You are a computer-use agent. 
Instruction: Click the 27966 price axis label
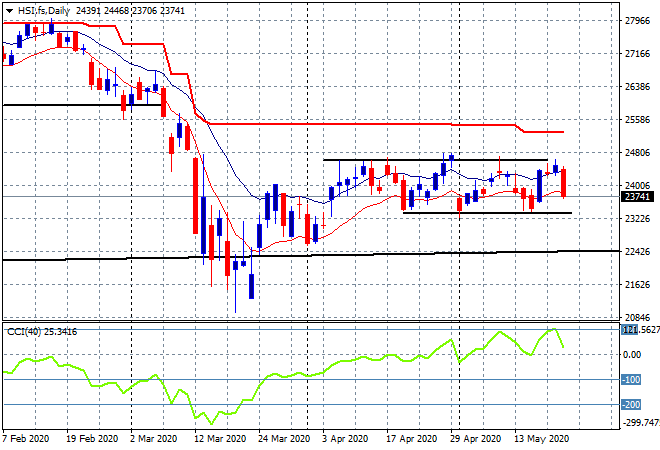pos(637,21)
